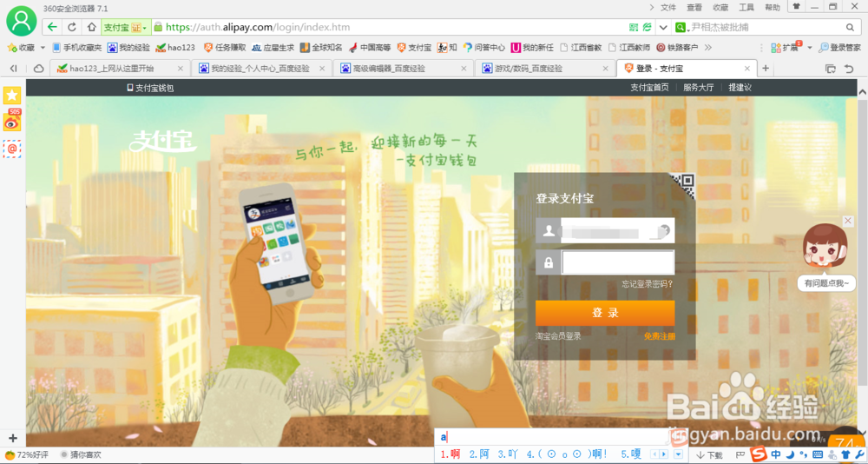This screenshot has width=868, height=464.
Task: Open the sidebar favorites star icon
Action: (12, 95)
